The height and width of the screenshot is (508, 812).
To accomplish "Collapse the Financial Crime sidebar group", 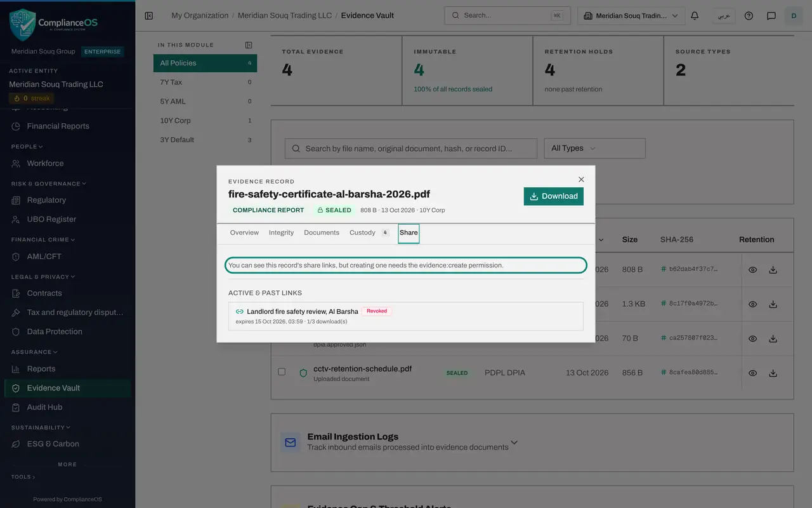I will click(43, 240).
